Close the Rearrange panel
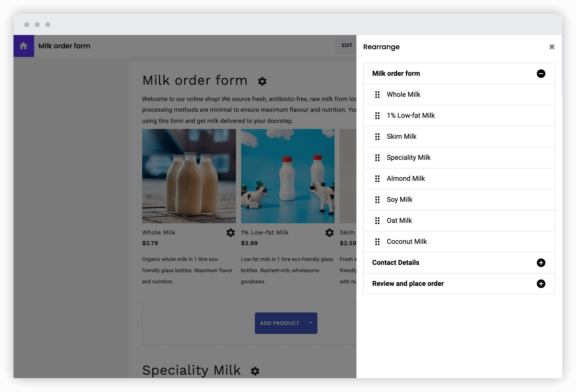The image size is (576, 392). (552, 46)
